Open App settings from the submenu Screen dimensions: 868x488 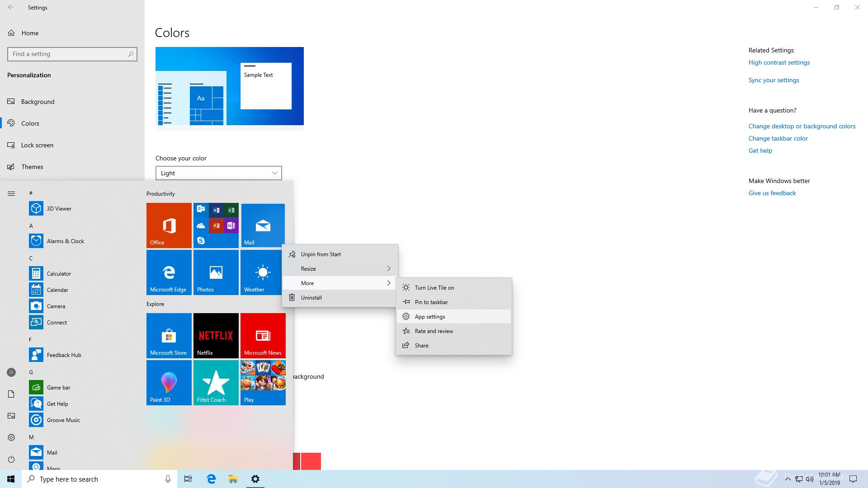pos(454,316)
